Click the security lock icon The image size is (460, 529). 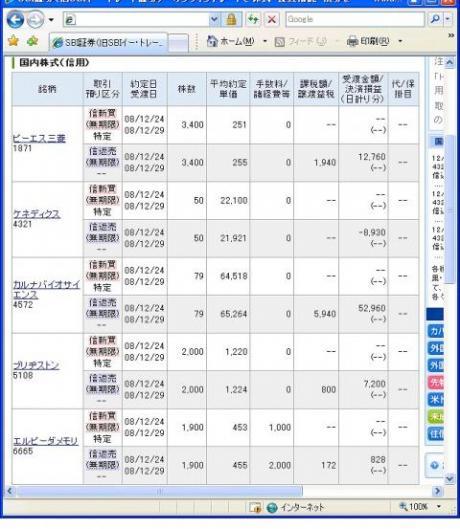pyautogui.click(x=231, y=20)
